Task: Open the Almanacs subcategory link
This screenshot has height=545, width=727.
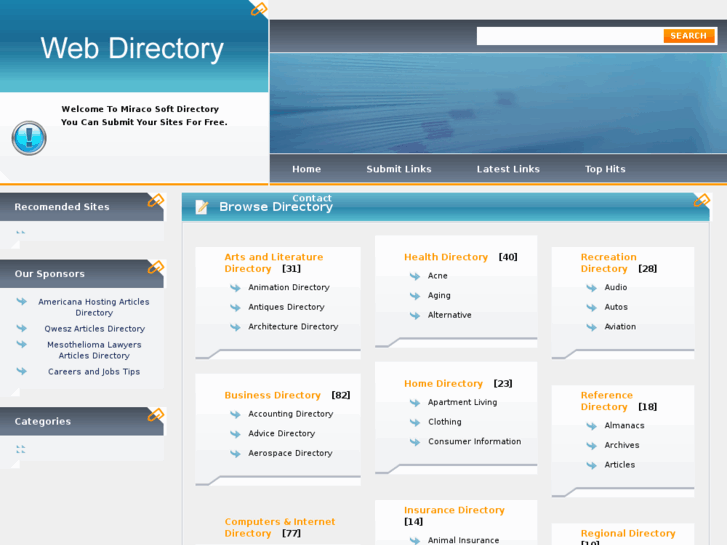Action: coord(624,425)
